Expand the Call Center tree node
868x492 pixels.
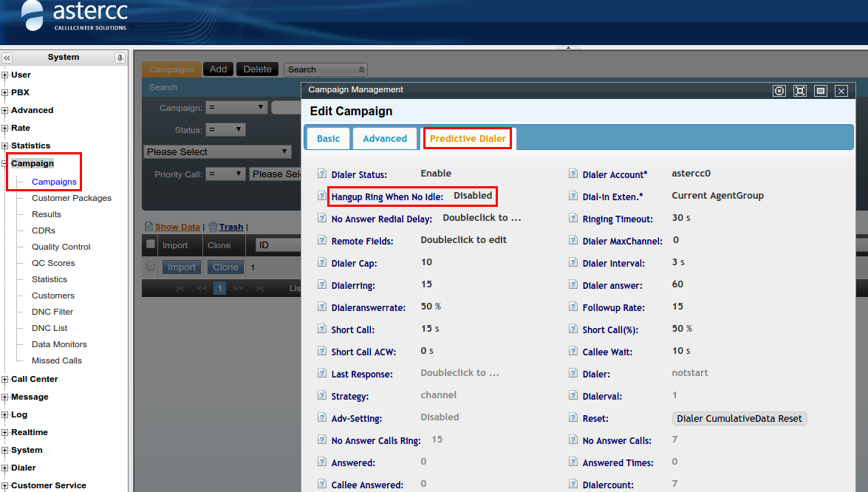[5, 380]
